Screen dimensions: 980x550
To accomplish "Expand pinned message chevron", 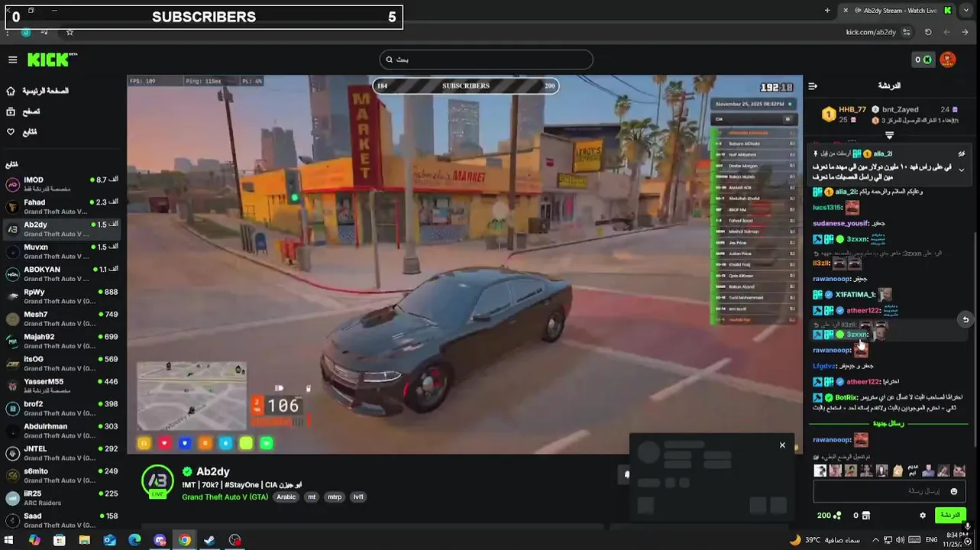I will (x=962, y=170).
